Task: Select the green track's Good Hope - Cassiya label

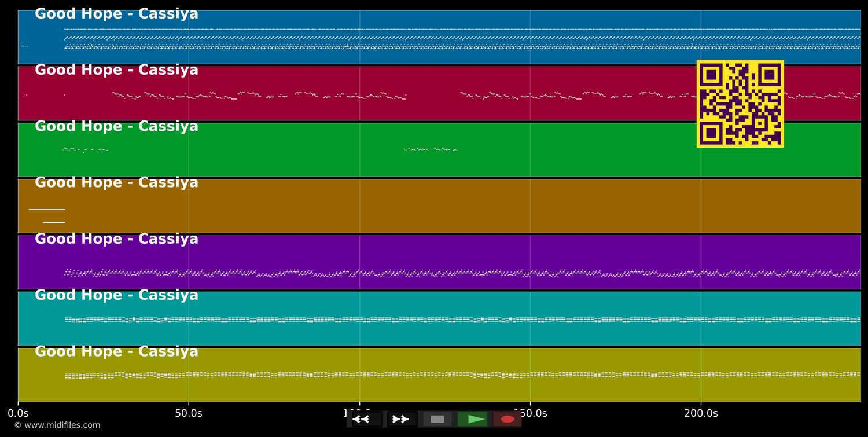Action: (116, 126)
